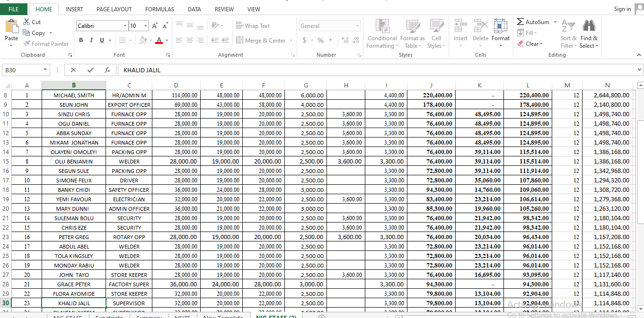The height and width of the screenshot is (318, 644).
Task: Apply borders using the Borders icon
Action: (x=122, y=41)
